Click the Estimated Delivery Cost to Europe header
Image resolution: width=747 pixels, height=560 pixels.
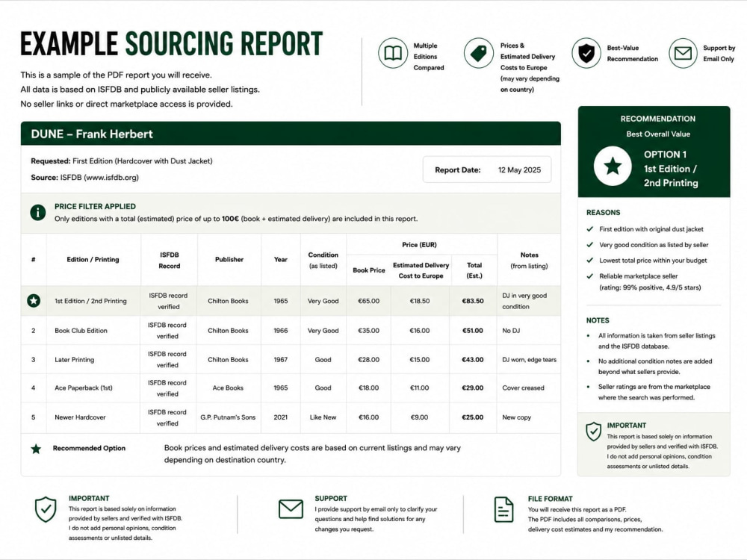421,270
